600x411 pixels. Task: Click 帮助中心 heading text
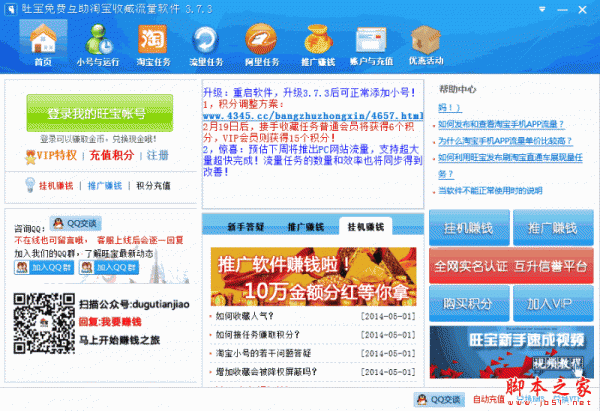[457, 89]
